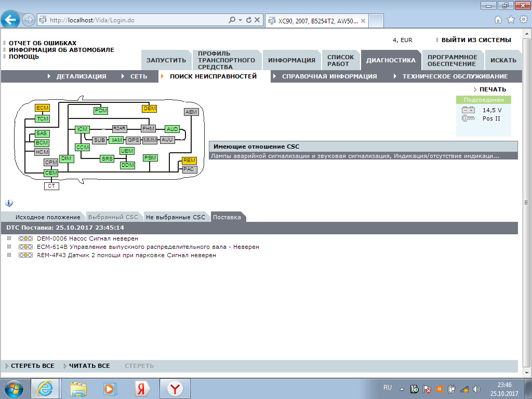Select the PHM module box

148,129
